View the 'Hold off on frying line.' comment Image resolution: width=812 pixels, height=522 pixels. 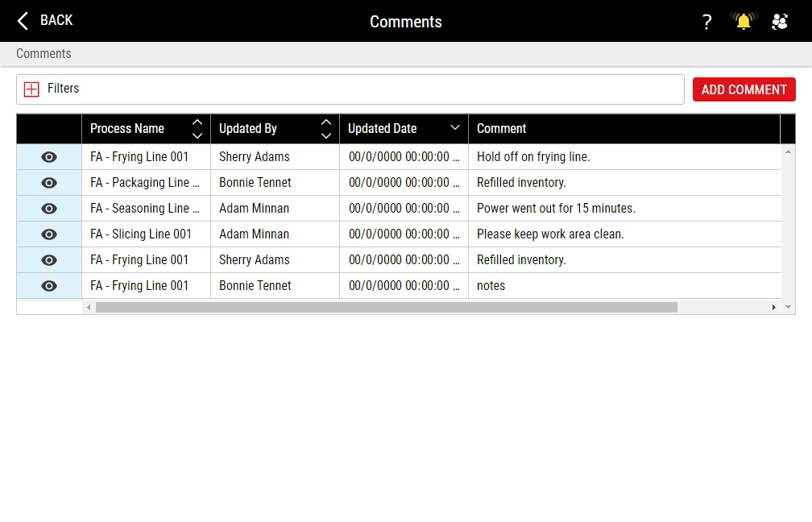point(48,156)
